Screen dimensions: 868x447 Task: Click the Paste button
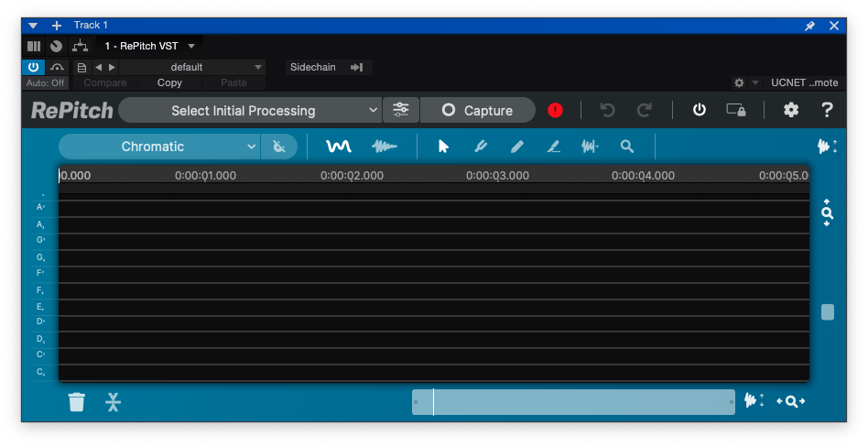tap(233, 82)
